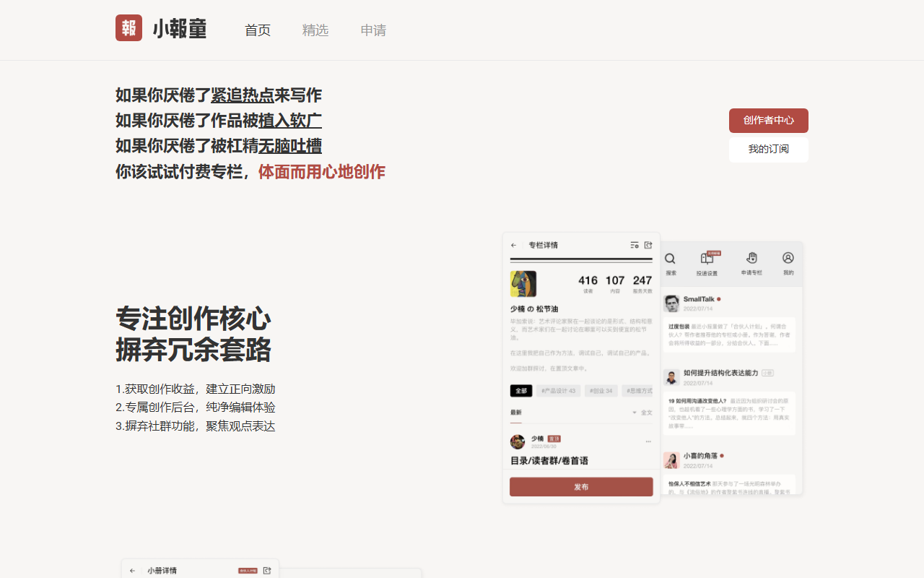Click the 107 内容 count
The height and width of the screenshot is (578, 924).
pyautogui.click(x=615, y=283)
